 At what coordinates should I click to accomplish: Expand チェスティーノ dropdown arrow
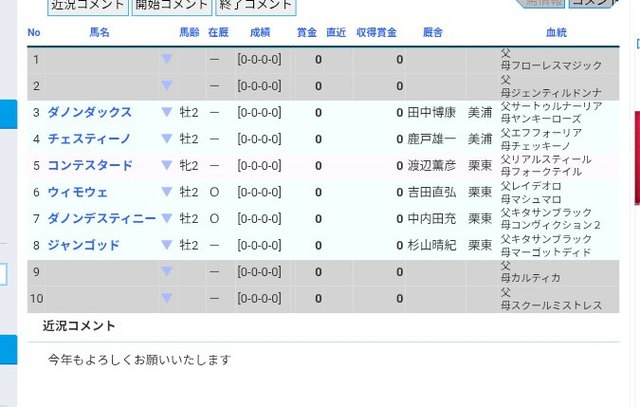(167, 139)
